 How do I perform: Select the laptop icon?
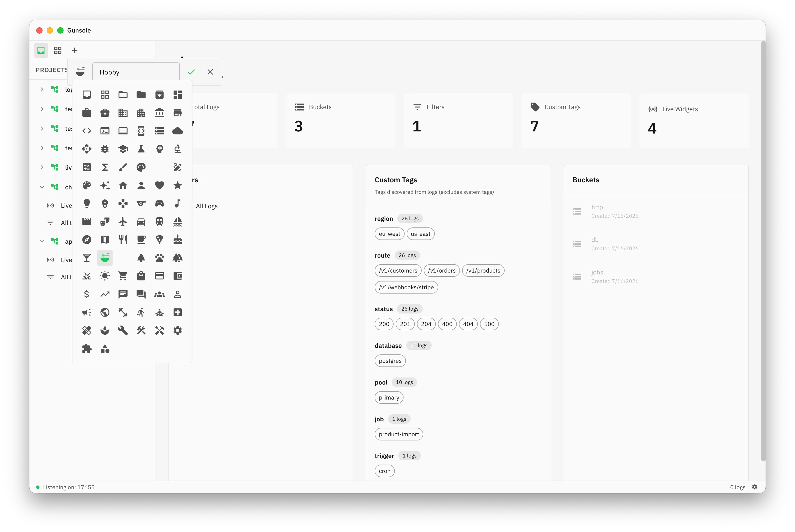click(x=123, y=131)
